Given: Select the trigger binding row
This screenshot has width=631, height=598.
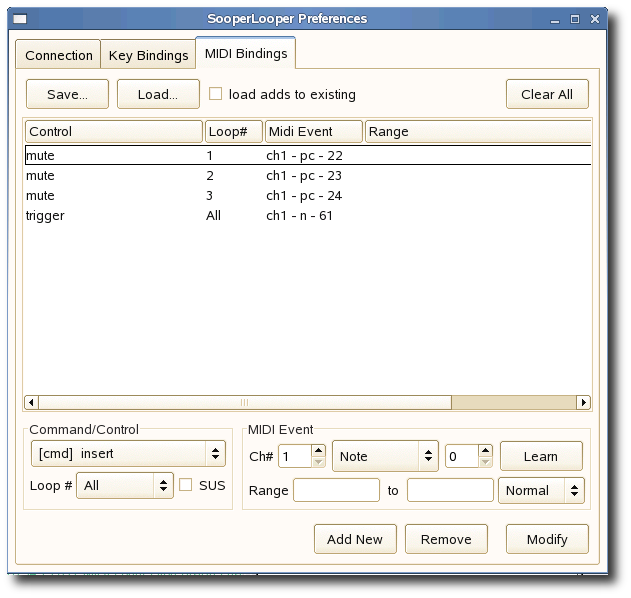Looking at the screenshot, I should (308, 216).
